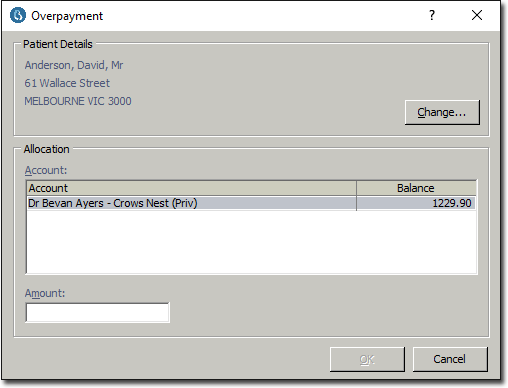
Task: Click the patient name Anderson, David, Mr
Action: (74, 65)
